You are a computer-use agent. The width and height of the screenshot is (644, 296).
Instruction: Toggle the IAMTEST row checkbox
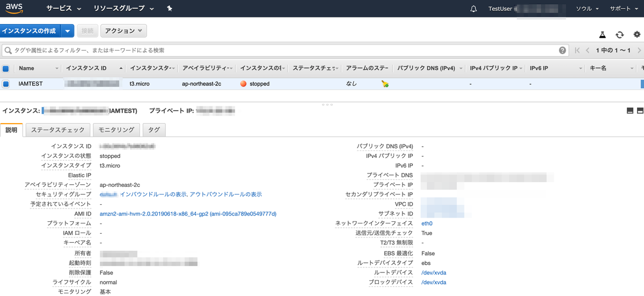coord(6,84)
